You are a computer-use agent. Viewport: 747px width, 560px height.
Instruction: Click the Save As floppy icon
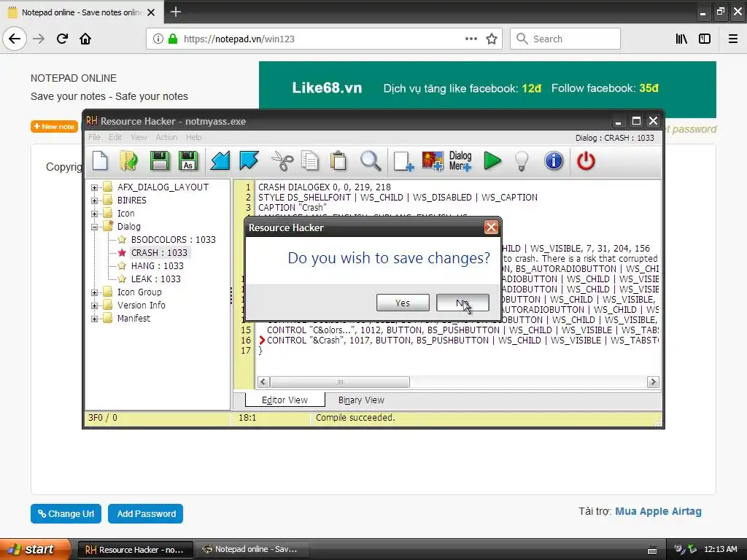(188, 161)
